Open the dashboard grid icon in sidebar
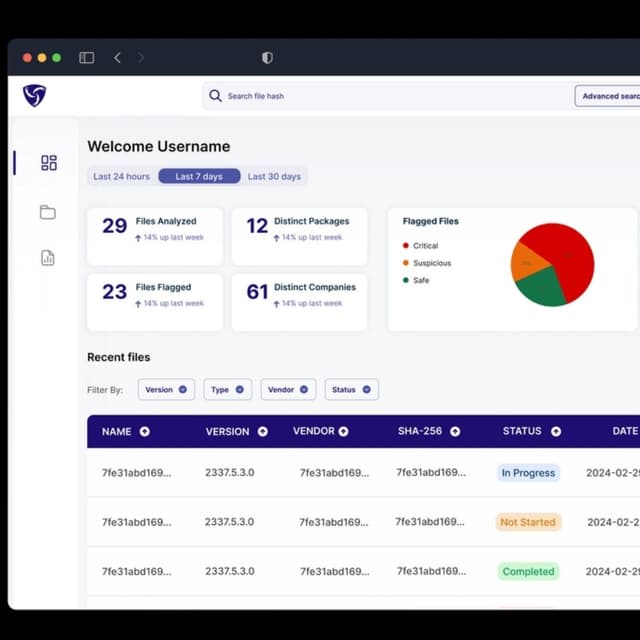Viewport: 640px width, 640px height. pos(49,162)
